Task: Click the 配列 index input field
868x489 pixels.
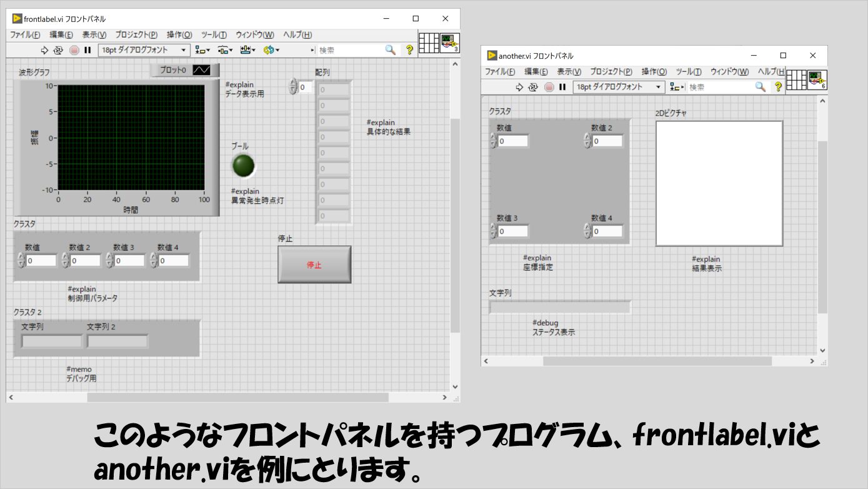Action: click(x=306, y=88)
